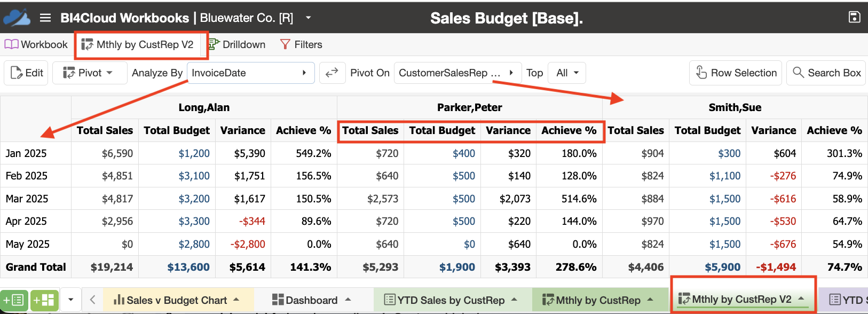Open the Workbook menu item
This screenshot has width=868, height=314.
(x=36, y=44)
